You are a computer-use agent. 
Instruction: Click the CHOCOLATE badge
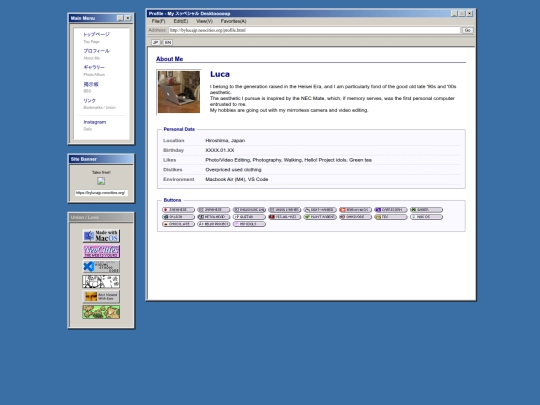click(178, 224)
